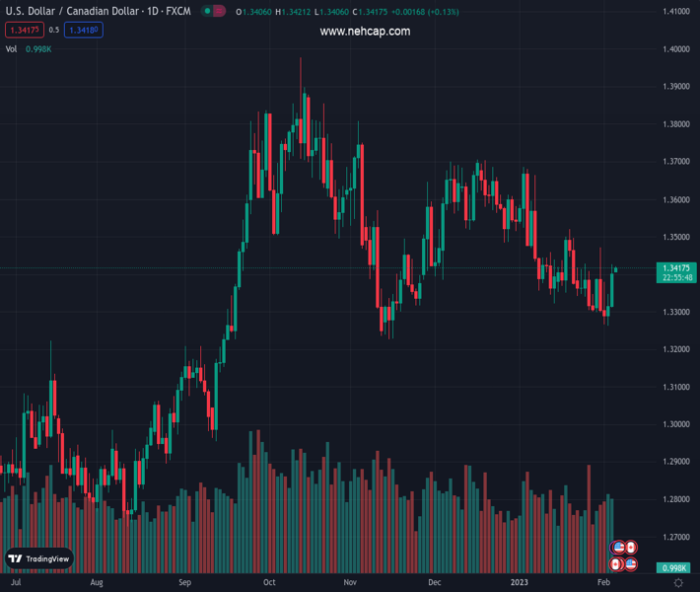Click the red sell price button 1.34175
700x592 pixels.
tap(25, 30)
